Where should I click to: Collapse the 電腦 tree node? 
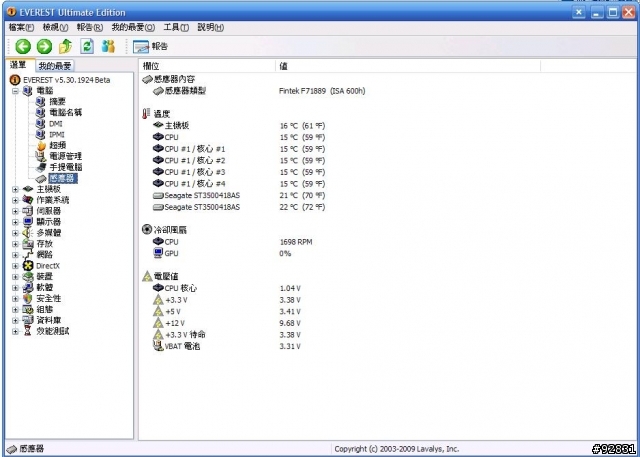click(x=16, y=91)
